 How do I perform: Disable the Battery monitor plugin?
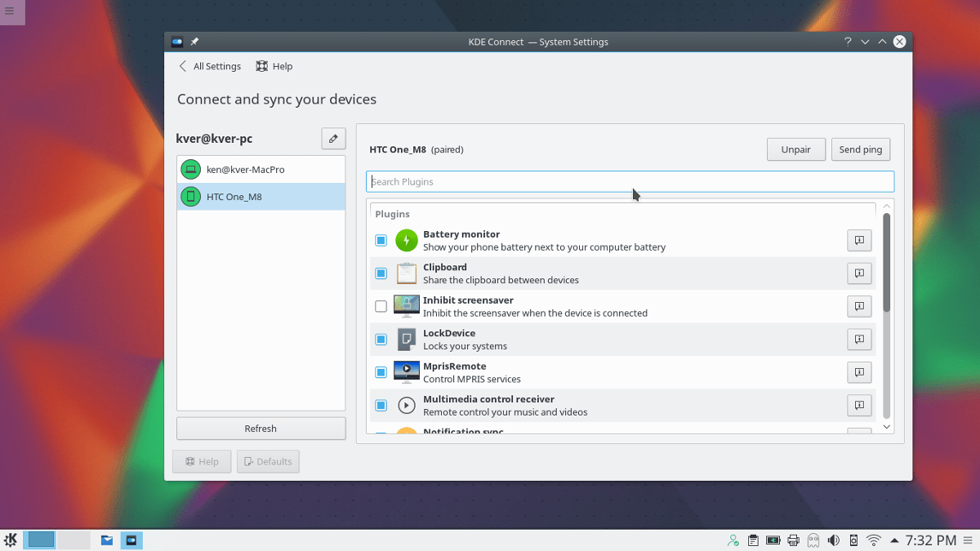[x=381, y=240]
